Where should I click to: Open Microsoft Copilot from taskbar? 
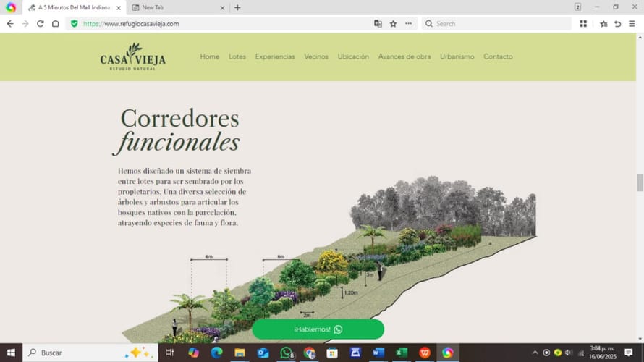pos(193,353)
